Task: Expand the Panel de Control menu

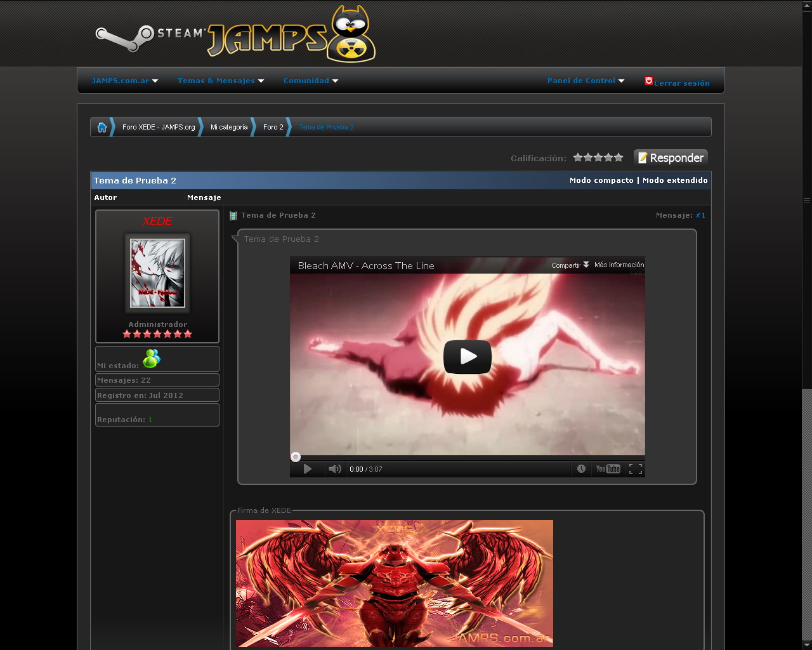Action: click(586, 81)
